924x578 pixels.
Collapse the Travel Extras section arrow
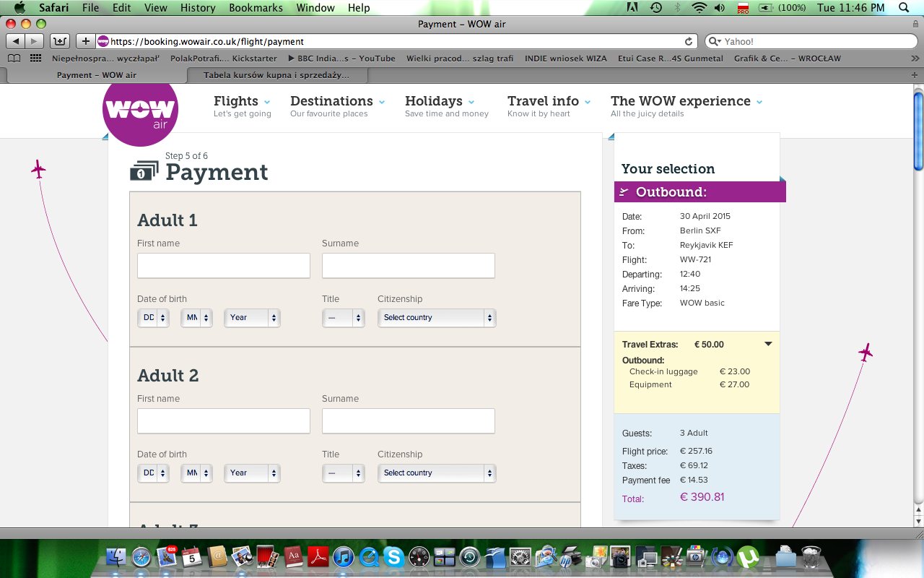click(768, 344)
